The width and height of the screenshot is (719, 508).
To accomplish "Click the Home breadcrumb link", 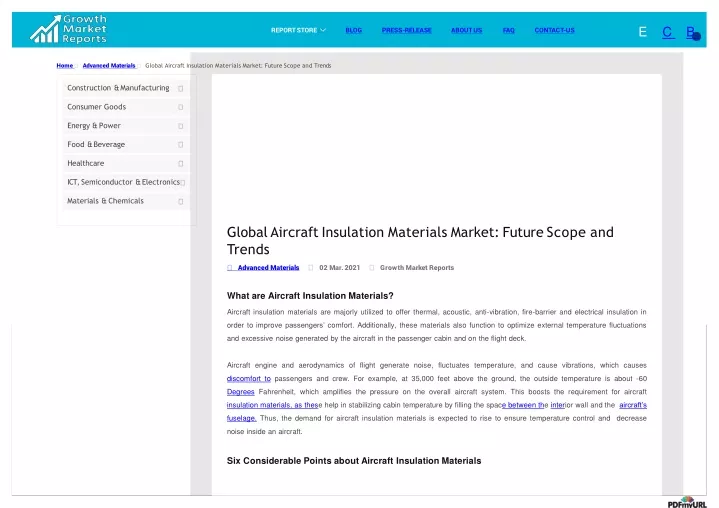I will (65, 66).
